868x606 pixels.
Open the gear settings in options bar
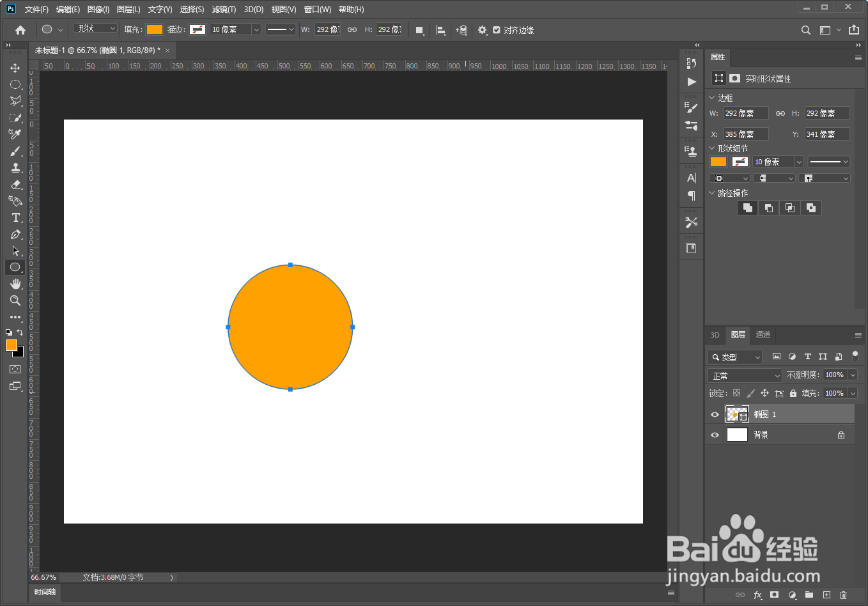tap(483, 30)
